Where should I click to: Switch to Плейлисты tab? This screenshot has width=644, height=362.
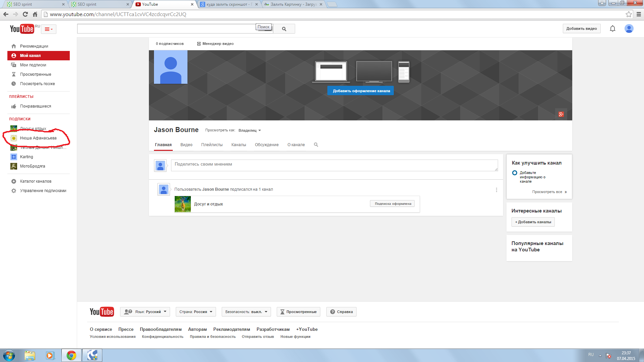click(x=212, y=145)
